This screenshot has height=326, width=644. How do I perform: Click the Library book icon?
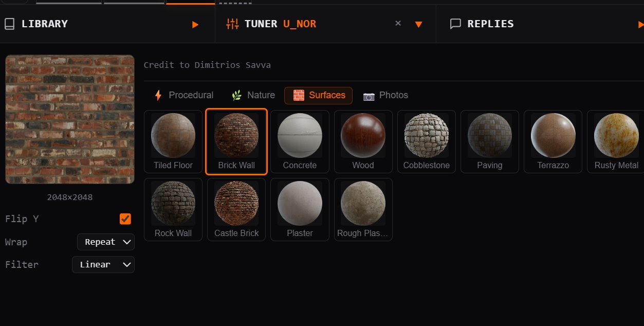pyautogui.click(x=10, y=24)
